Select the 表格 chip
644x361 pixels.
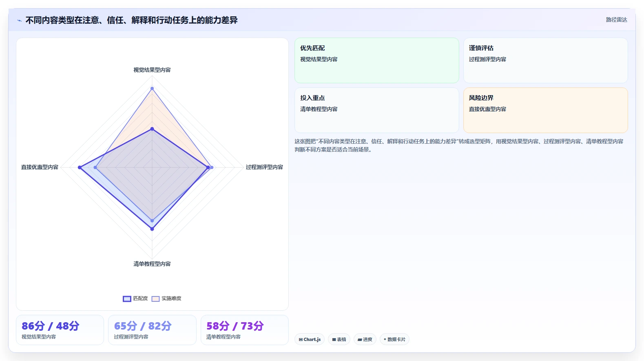point(339,339)
